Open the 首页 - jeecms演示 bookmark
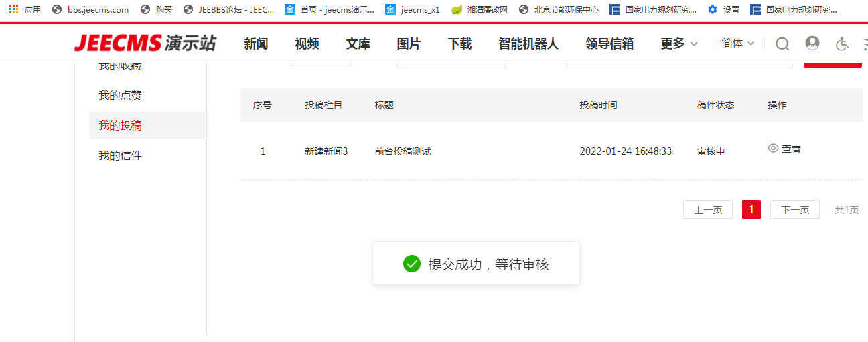This screenshot has height=342, width=868. [x=330, y=9]
